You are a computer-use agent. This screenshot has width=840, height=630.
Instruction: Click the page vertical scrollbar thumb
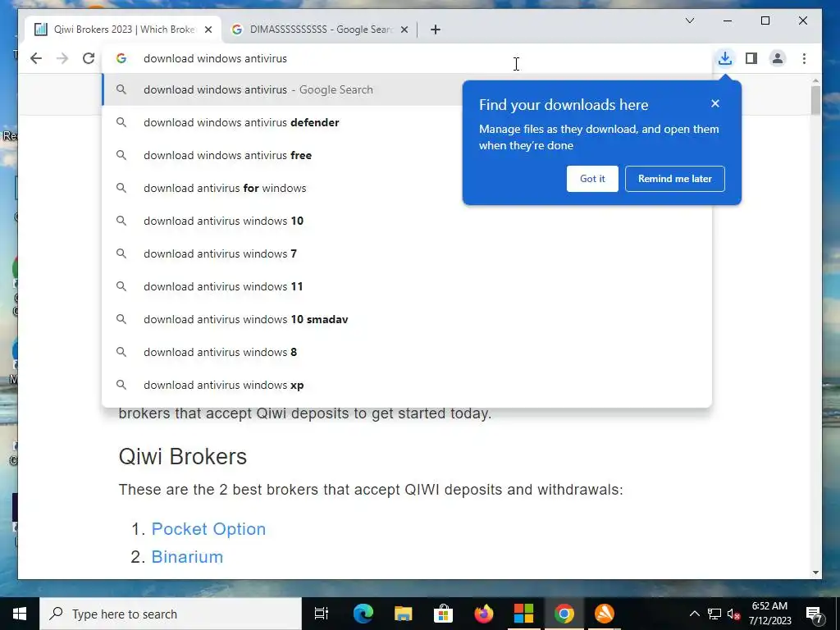click(x=815, y=99)
